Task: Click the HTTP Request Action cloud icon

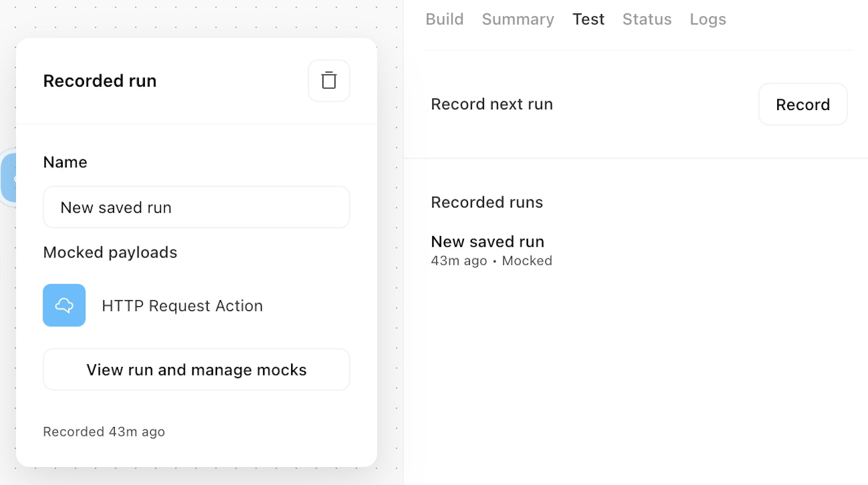Action: point(64,306)
